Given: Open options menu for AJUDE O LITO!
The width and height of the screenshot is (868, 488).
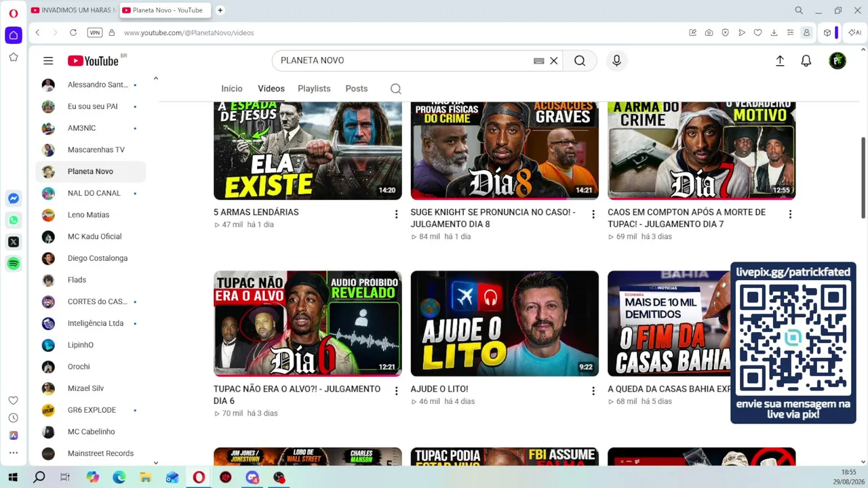Looking at the screenshot, I should pos(593,391).
